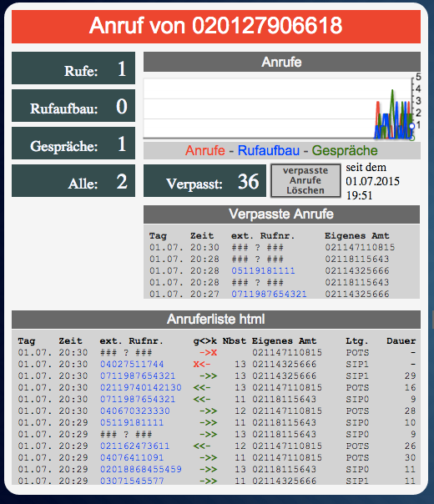This screenshot has width=434, height=504.
Task: Click 'Eigenes Amt' header in Verpasste Anrufe
Action: (x=357, y=236)
